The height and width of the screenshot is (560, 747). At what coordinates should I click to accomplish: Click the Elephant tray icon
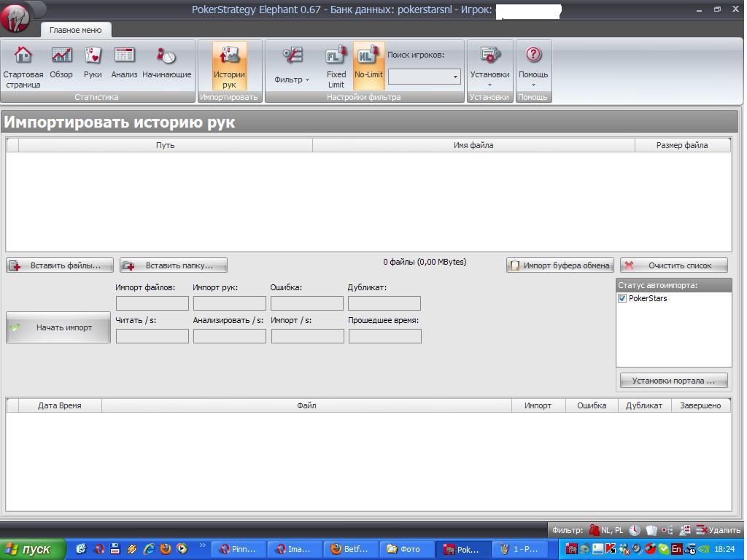click(571, 549)
